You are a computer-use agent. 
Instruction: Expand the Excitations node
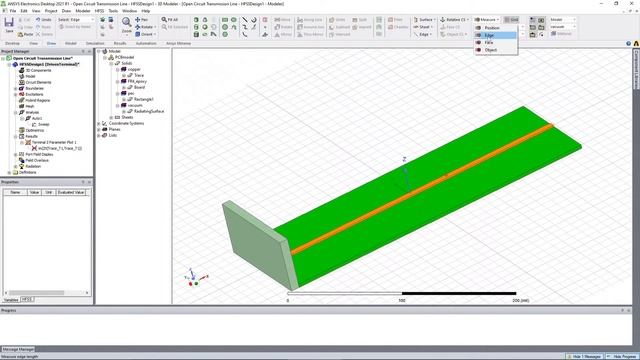(x=16, y=94)
